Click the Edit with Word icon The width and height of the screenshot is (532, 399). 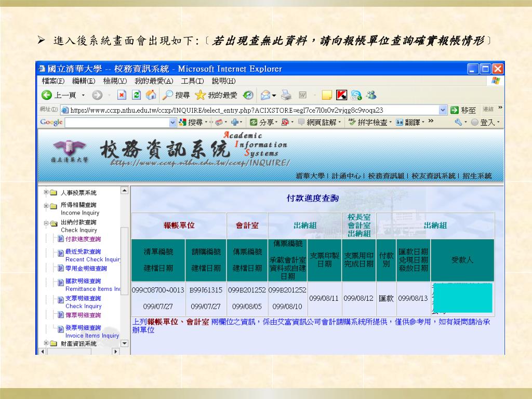click(x=303, y=96)
